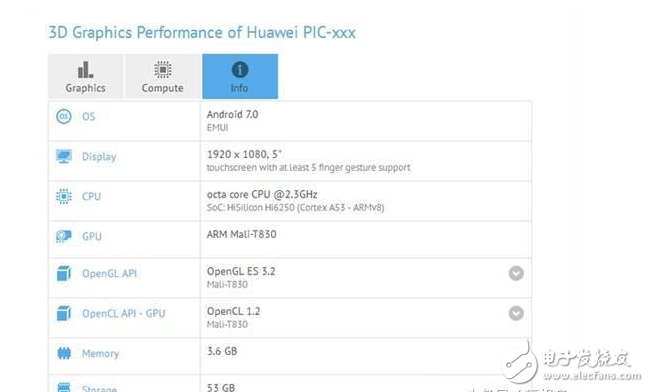649x392 pixels.
Task: Click the Display monitor icon
Action: pyautogui.click(x=64, y=156)
